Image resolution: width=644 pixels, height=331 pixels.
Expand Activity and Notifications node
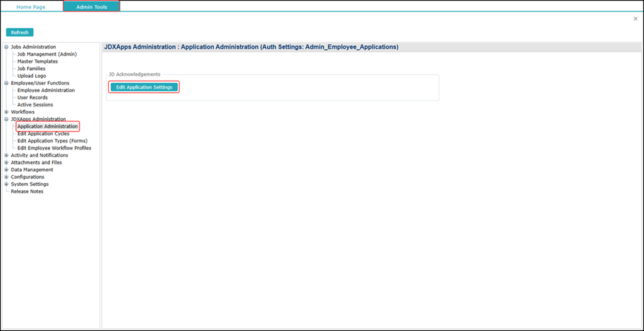point(6,155)
